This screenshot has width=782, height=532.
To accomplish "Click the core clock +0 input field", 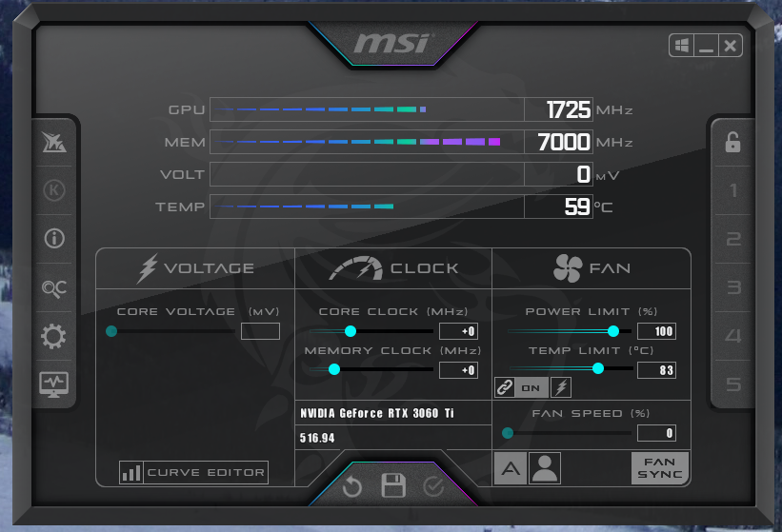I will coord(458,331).
